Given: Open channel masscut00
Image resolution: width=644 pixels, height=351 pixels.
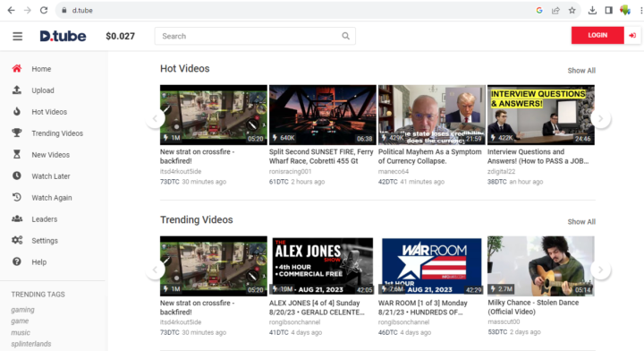Looking at the screenshot, I should click(x=504, y=321).
